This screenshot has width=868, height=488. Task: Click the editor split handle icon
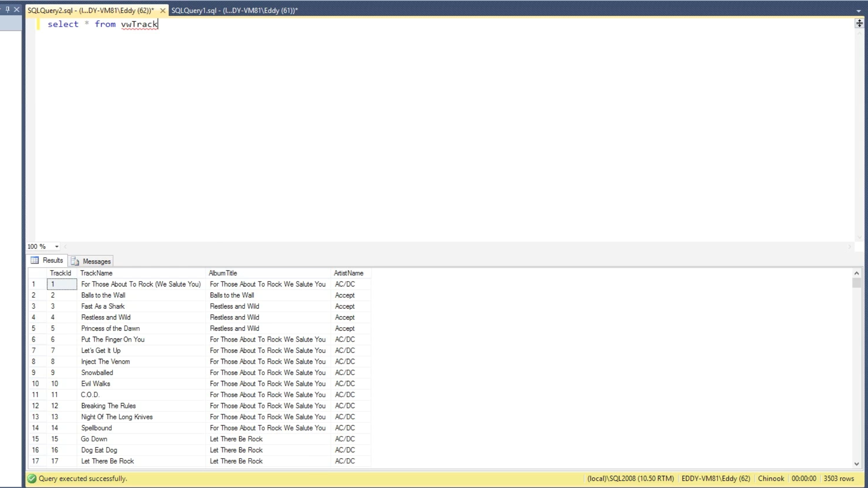tap(859, 23)
